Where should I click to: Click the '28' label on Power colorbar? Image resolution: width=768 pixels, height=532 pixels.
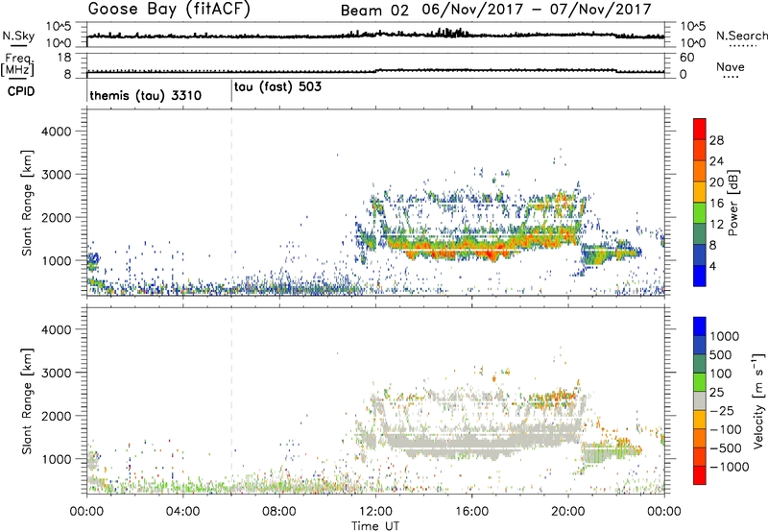pyautogui.click(x=716, y=140)
